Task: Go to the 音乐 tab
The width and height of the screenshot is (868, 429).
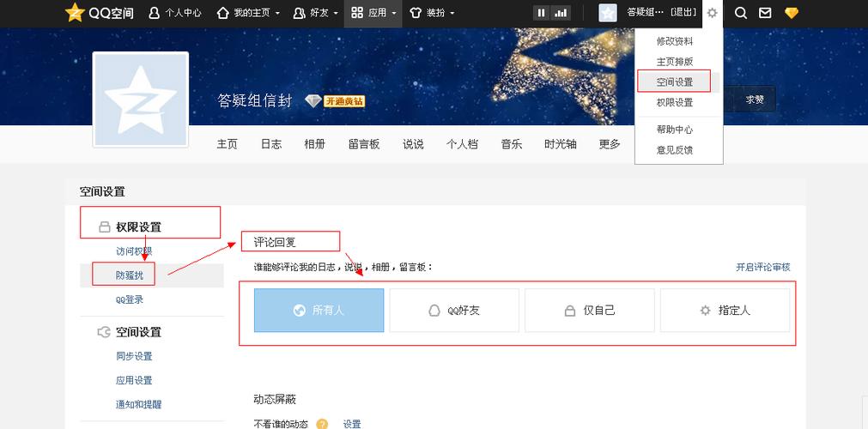Action: tap(512, 144)
